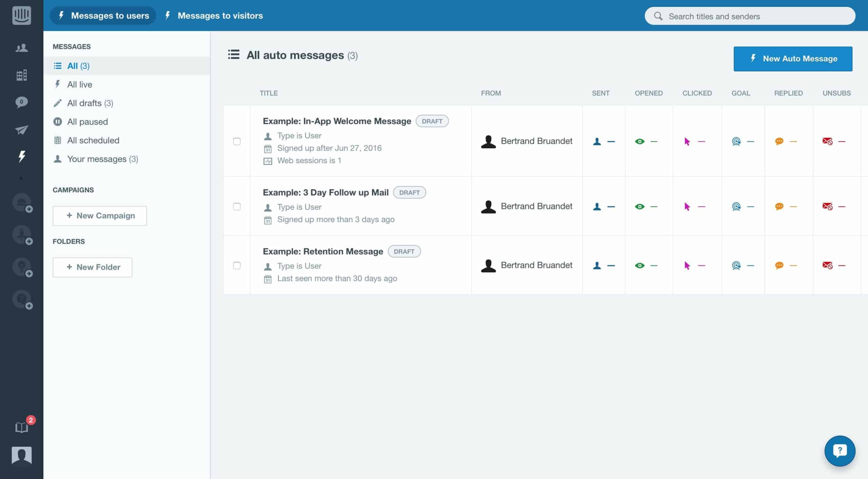
Task: Create a New Campaign
Action: pyautogui.click(x=99, y=215)
